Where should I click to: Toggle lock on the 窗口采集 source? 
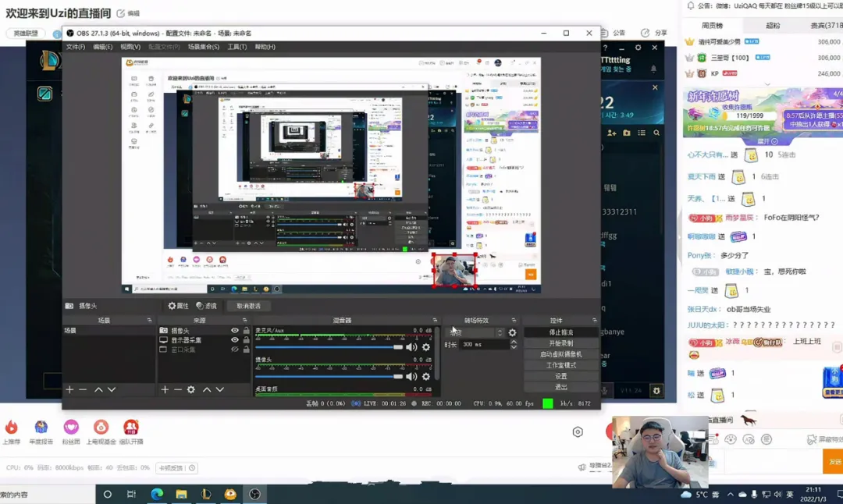pyautogui.click(x=246, y=350)
